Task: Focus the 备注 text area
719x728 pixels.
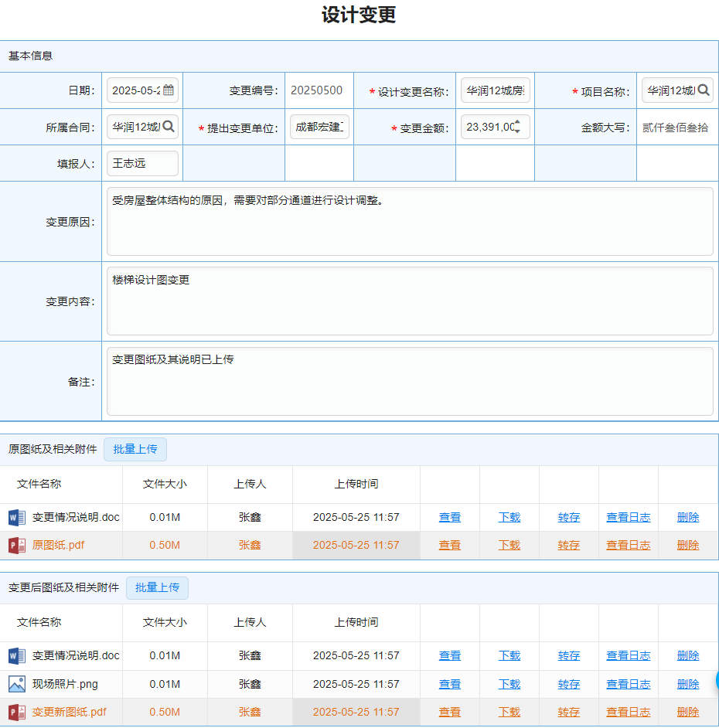Action: click(x=410, y=381)
